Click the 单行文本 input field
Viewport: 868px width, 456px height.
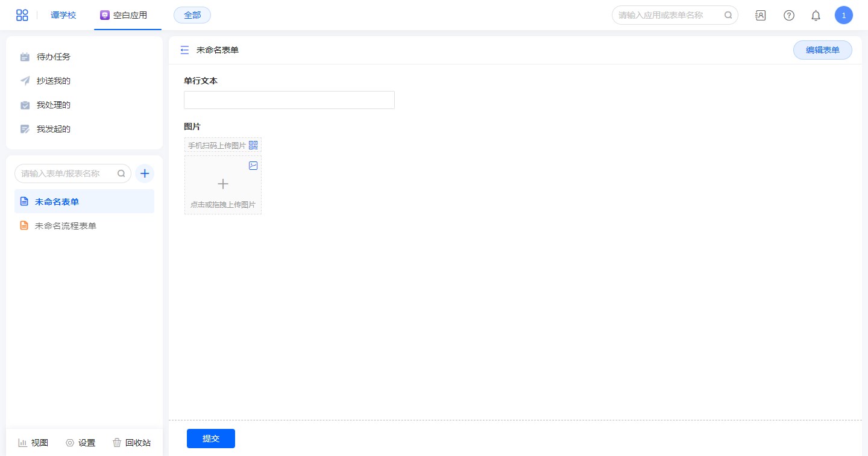tap(289, 100)
